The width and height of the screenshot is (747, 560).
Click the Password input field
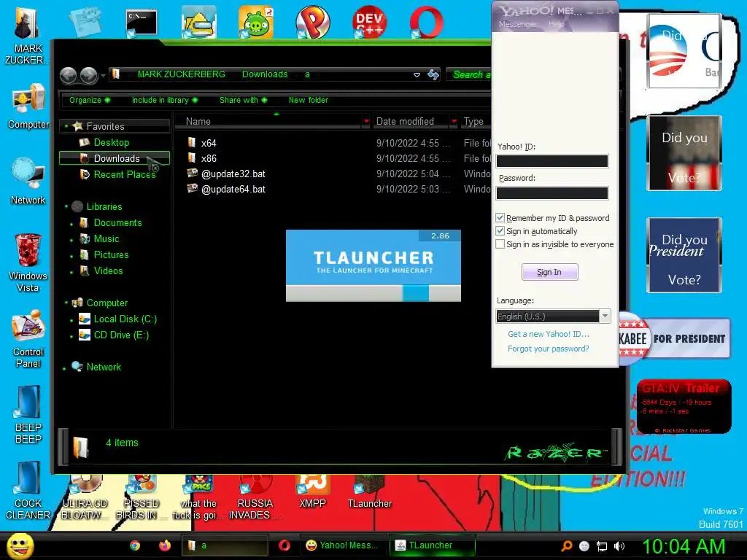coord(552,192)
